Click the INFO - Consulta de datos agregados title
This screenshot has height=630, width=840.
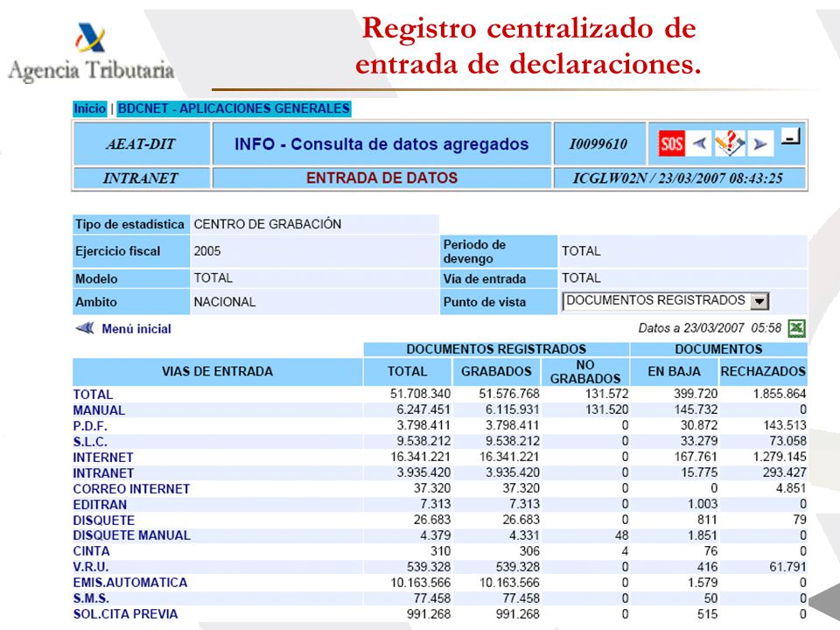point(381,144)
